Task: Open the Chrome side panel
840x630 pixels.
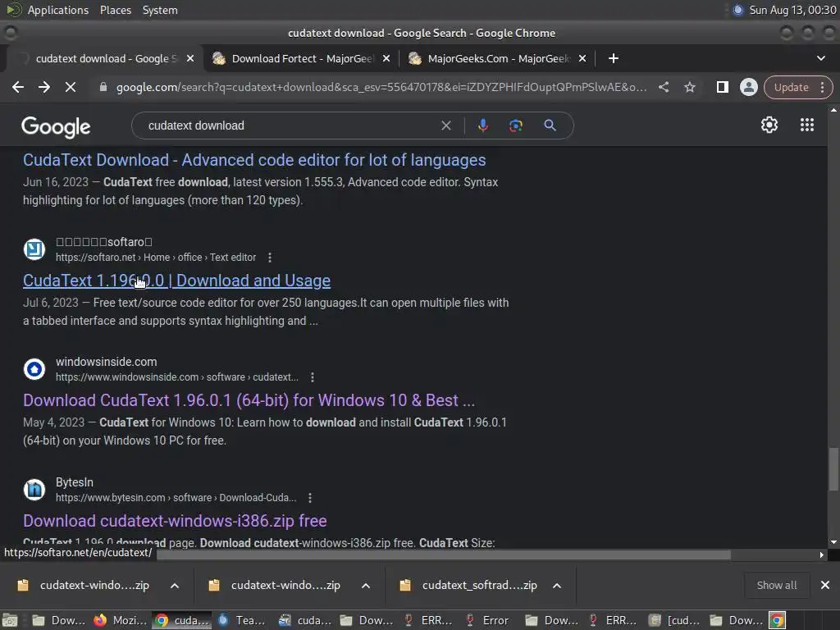Action: pyautogui.click(x=722, y=87)
